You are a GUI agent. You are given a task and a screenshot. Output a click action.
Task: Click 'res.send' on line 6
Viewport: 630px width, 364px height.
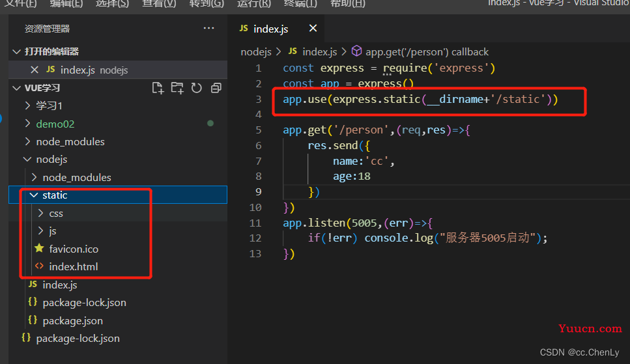pyautogui.click(x=333, y=145)
